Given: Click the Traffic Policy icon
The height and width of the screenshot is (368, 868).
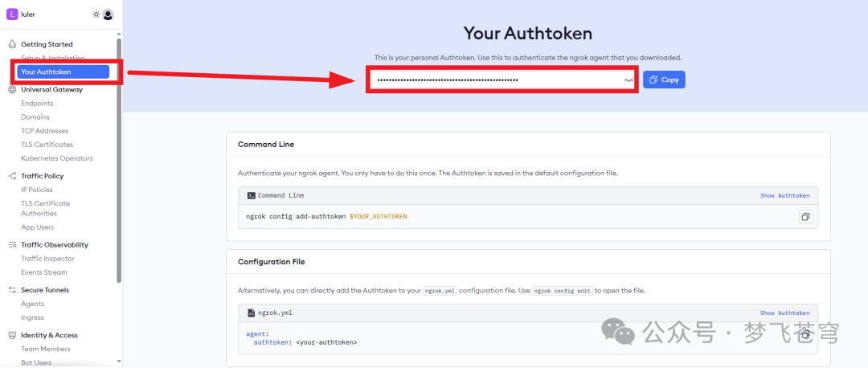Looking at the screenshot, I should point(12,176).
